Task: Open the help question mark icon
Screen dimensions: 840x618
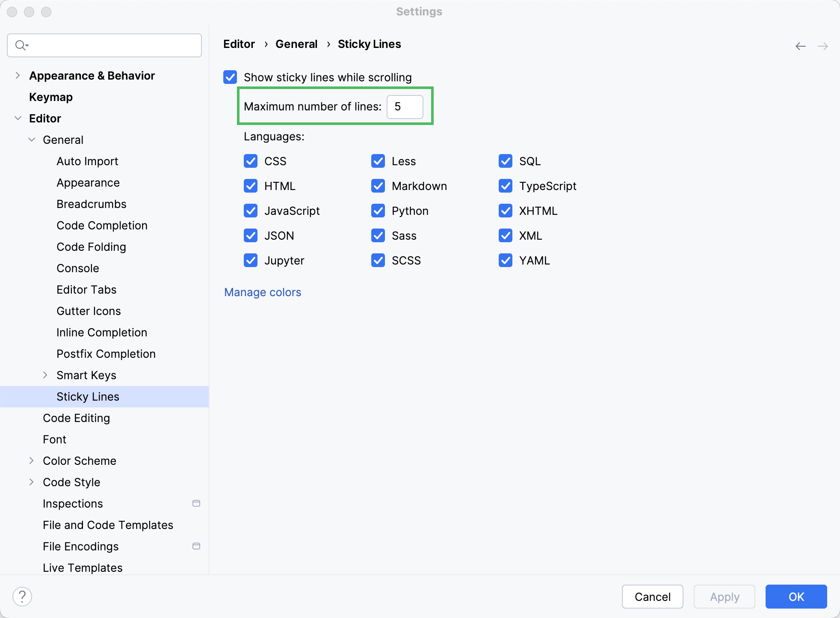Action: pyautogui.click(x=22, y=596)
